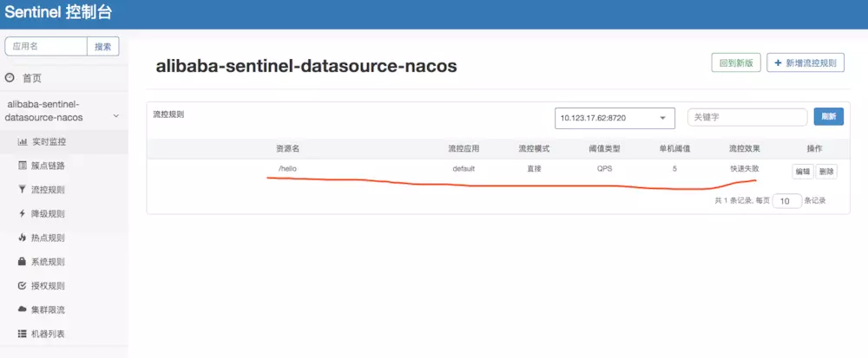This screenshot has width=868, height=358.
Task: Click the lock icon for 系统规则
Action: [x=23, y=261]
